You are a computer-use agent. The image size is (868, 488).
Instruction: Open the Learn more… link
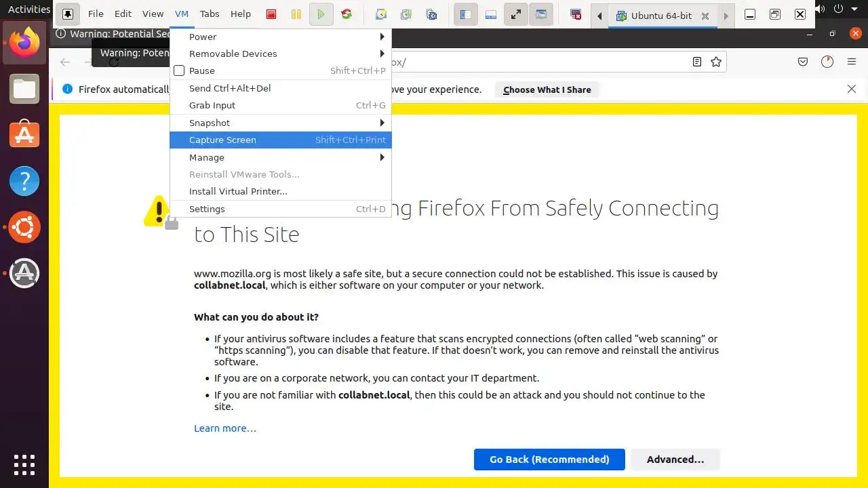click(x=225, y=428)
